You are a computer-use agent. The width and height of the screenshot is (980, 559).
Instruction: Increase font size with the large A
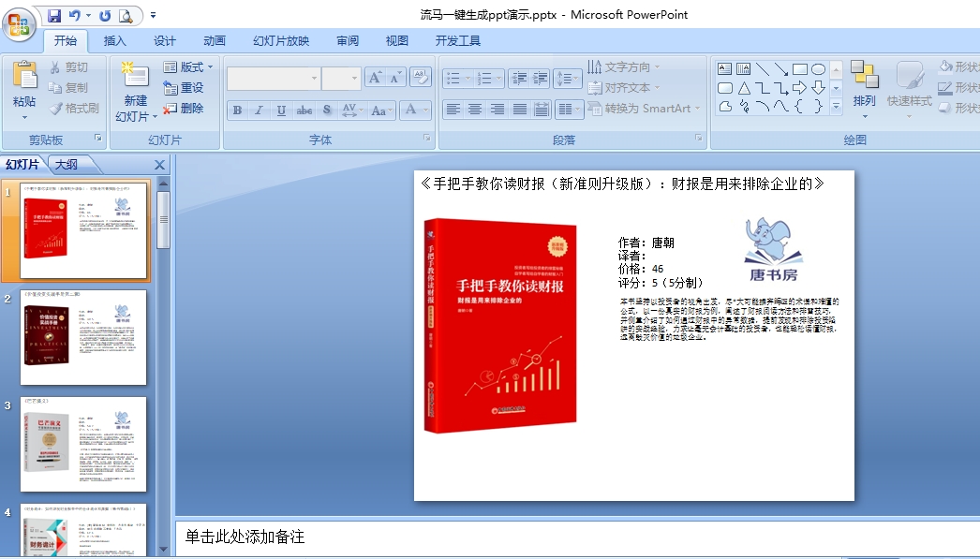coord(375,78)
